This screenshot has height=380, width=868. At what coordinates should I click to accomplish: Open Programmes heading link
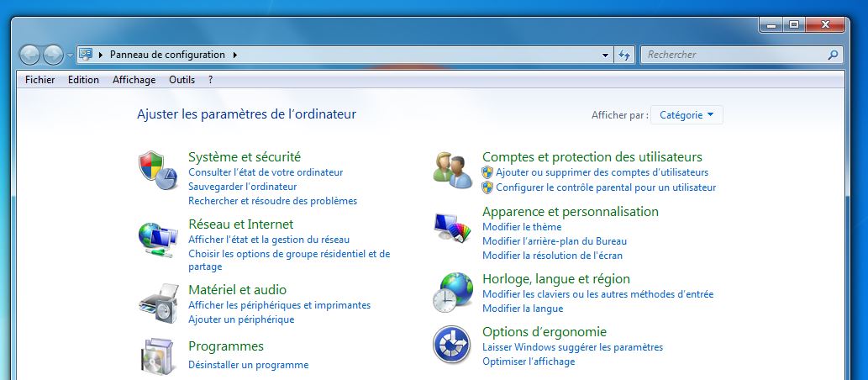pyautogui.click(x=226, y=346)
